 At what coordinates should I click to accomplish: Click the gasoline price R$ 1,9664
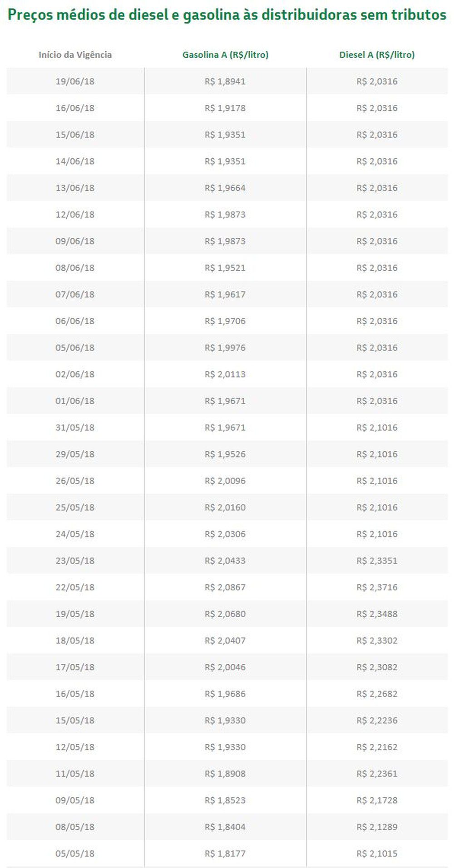coord(225,188)
